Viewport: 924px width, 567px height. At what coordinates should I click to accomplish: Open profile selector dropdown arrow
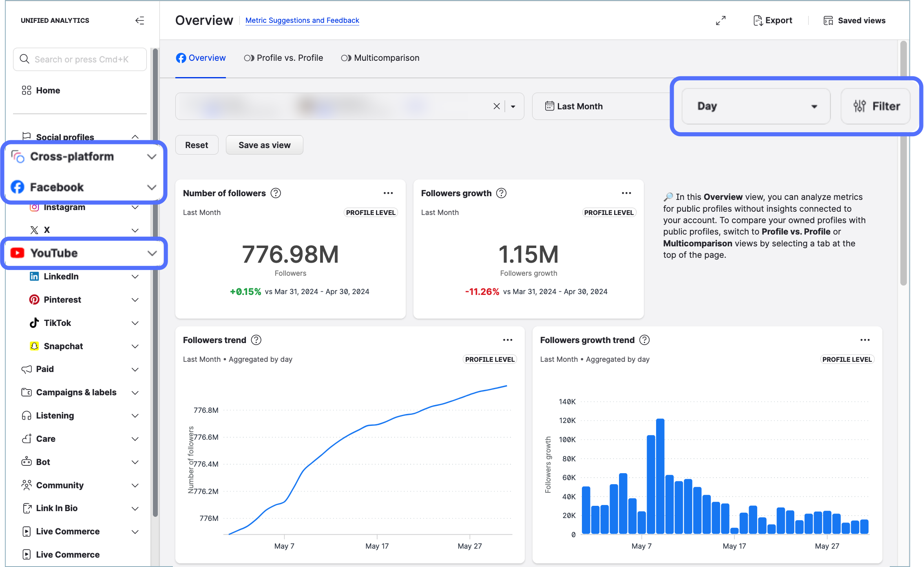[x=513, y=106]
